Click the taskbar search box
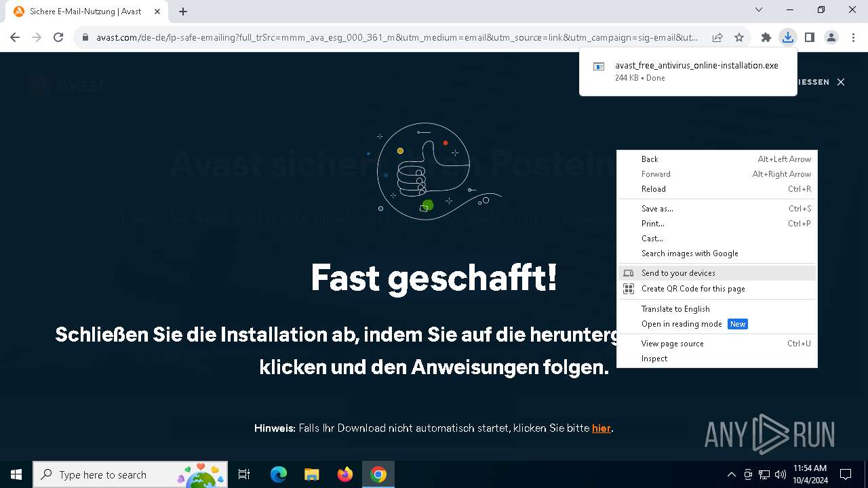 coord(130,474)
